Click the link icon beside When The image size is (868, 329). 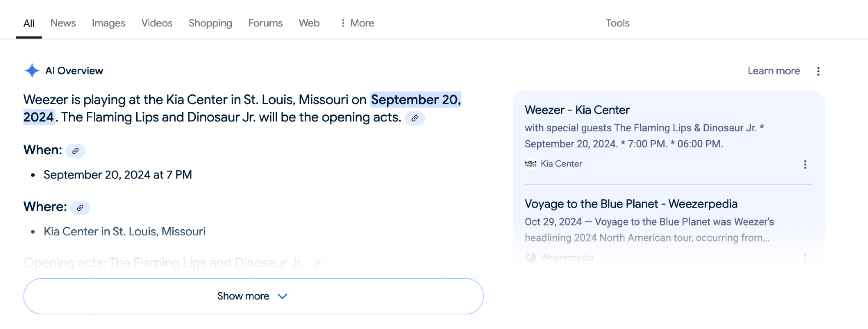(x=76, y=151)
